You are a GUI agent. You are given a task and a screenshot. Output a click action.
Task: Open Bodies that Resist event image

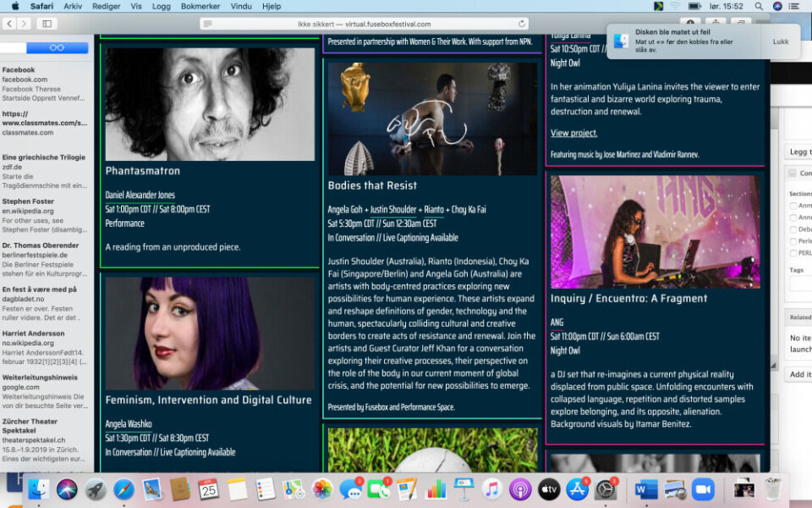pyautogui.click(x=432, y=119)
